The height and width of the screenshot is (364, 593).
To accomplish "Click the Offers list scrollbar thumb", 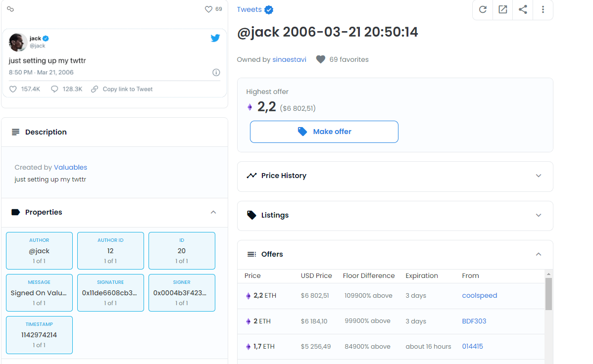I will 548,294.
